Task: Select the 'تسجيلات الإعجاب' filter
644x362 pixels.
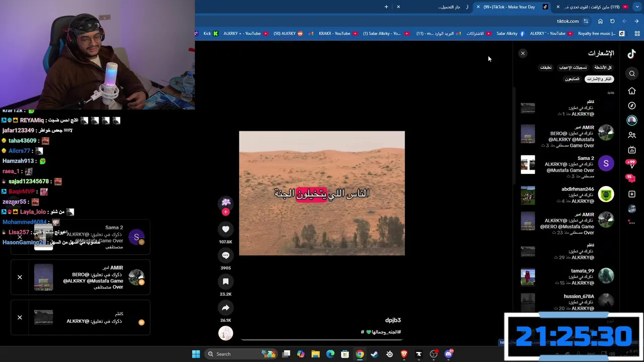Action: tap(573, 67)
